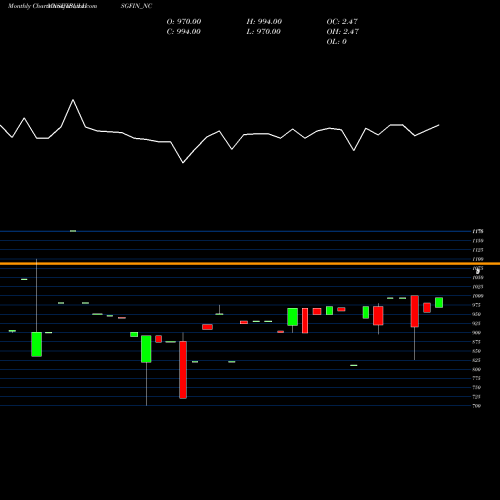
Task: Click the 950 price axis label
Action: pyautogui.click(x=477, y=314)
